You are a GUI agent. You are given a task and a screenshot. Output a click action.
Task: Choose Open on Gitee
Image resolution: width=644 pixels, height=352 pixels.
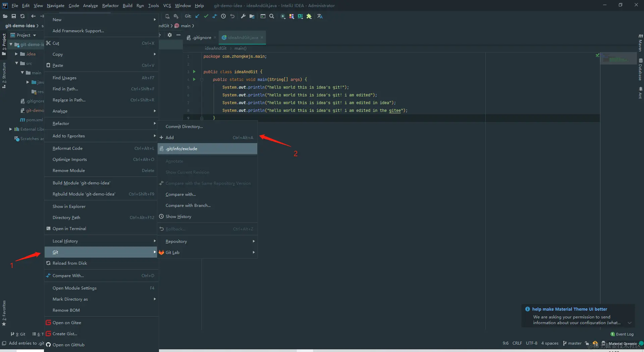tap(101, 322)
